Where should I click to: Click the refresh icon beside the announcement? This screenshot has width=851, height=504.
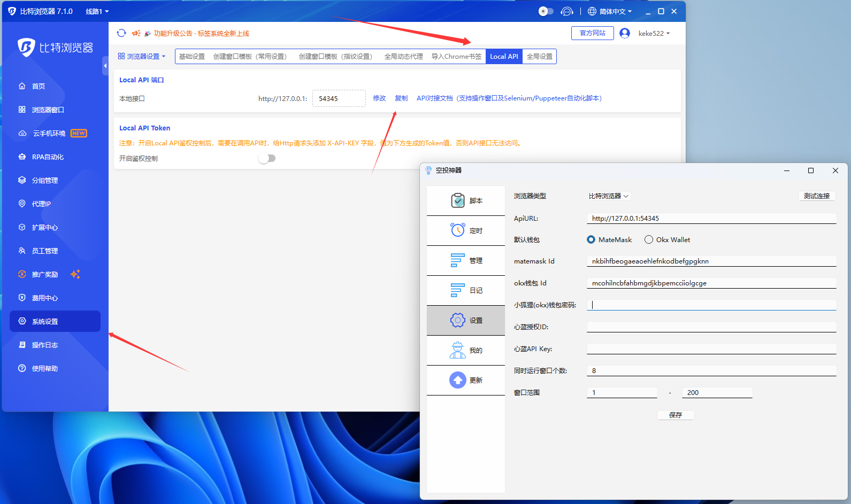coord(121,33)
